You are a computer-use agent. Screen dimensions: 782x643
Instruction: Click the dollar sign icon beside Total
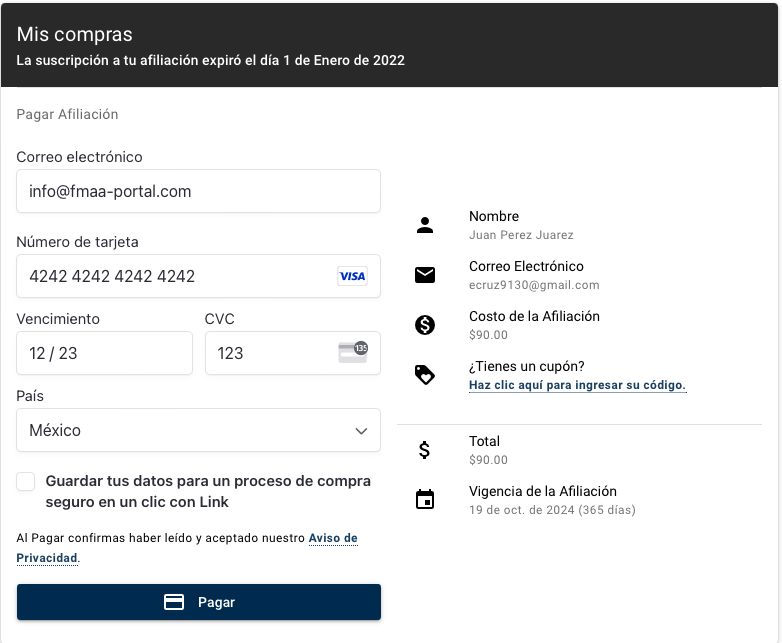tap(424, 450)
